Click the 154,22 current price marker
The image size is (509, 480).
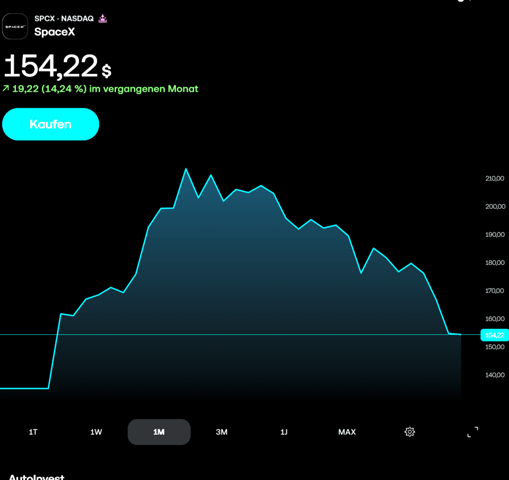coord(495,335)
